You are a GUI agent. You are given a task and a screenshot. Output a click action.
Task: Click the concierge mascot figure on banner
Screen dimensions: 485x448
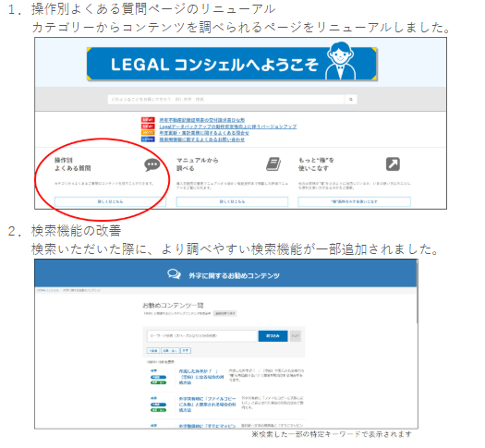pos(340,61)
